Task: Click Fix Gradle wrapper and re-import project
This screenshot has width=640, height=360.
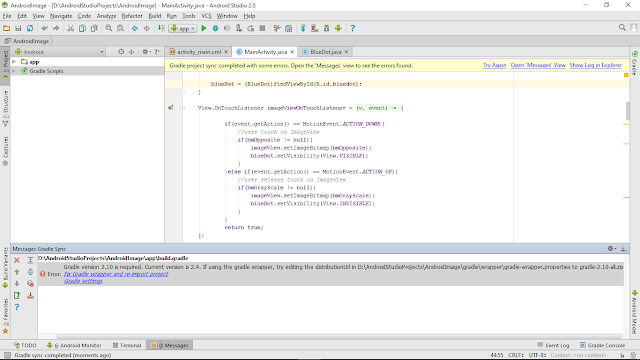Action: [116, 274]
